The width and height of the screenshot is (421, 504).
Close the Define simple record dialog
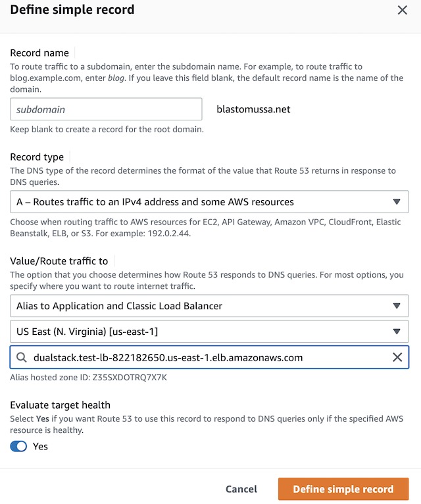point(403,10)
